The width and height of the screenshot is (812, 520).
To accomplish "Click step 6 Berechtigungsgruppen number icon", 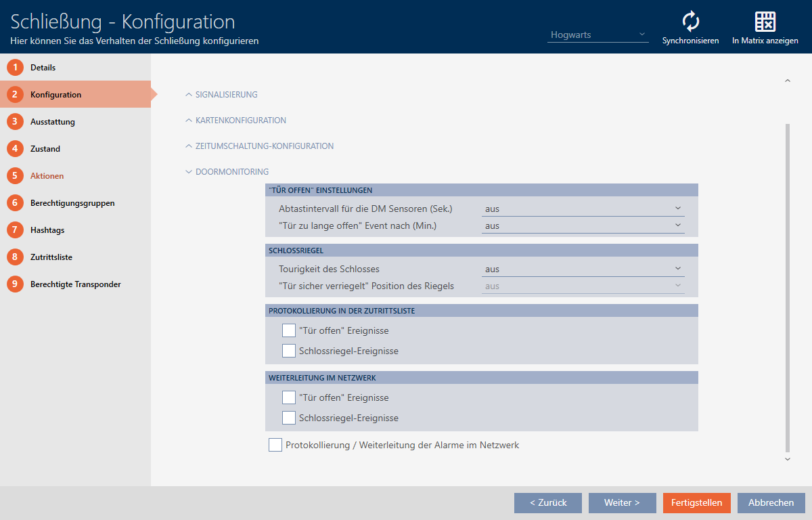I will (15, 203).
